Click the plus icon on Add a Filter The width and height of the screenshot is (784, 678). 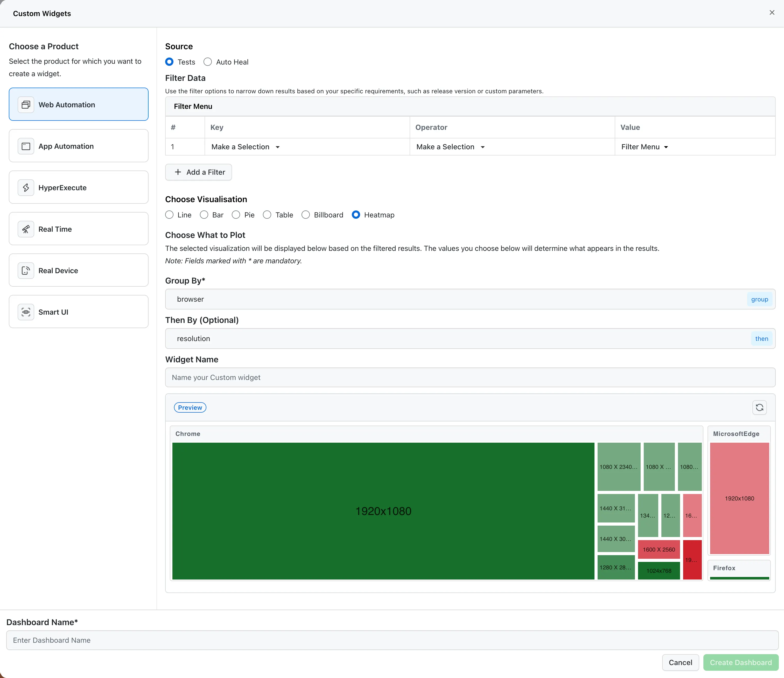point(178,172)
